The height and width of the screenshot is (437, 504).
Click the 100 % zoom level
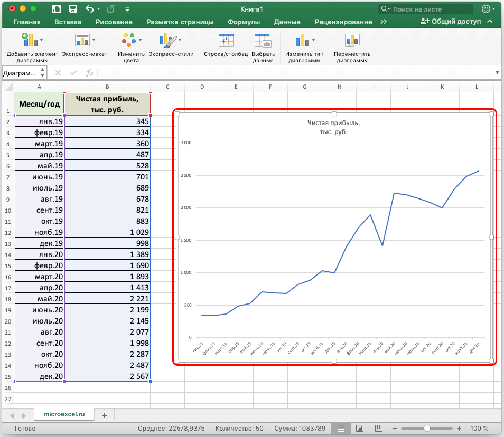(479, 429)
